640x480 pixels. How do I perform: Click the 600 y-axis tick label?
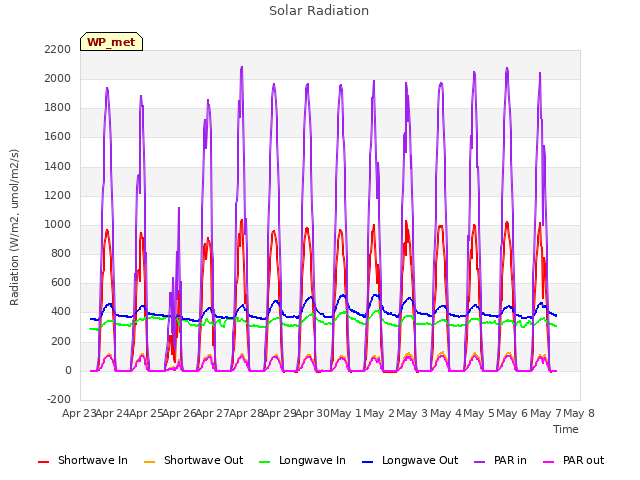[61, 283]
